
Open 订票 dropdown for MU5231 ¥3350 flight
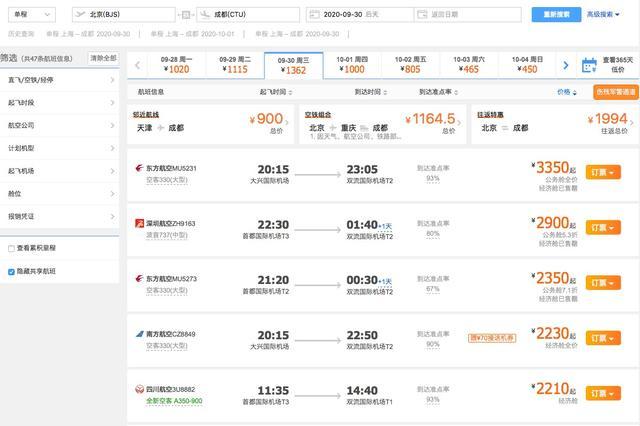603,172
